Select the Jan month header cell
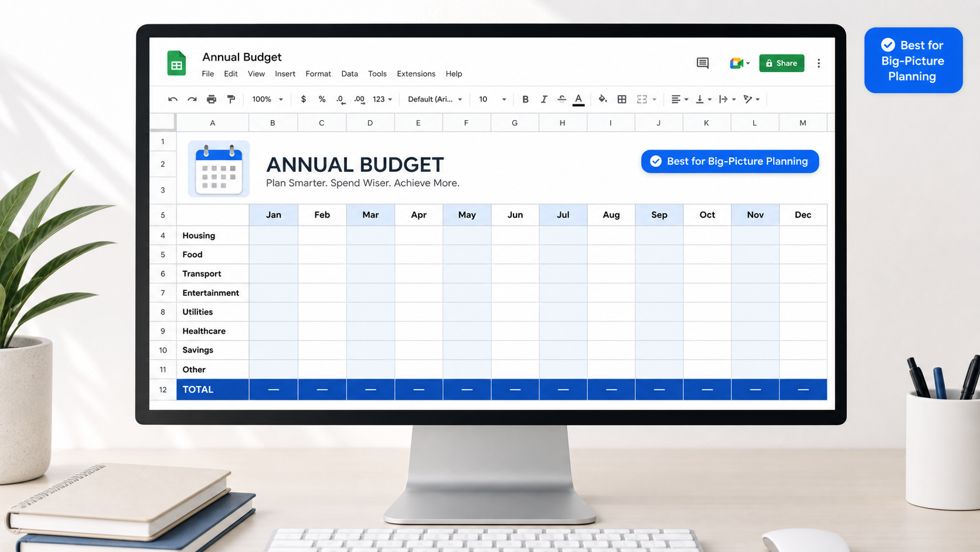The image size is (980, 552). coord(274,215)
